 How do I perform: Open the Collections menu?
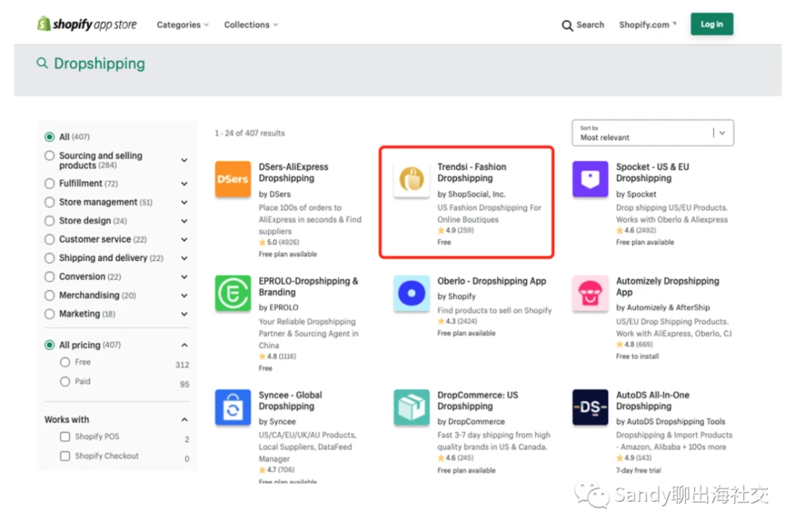point(251,25)
